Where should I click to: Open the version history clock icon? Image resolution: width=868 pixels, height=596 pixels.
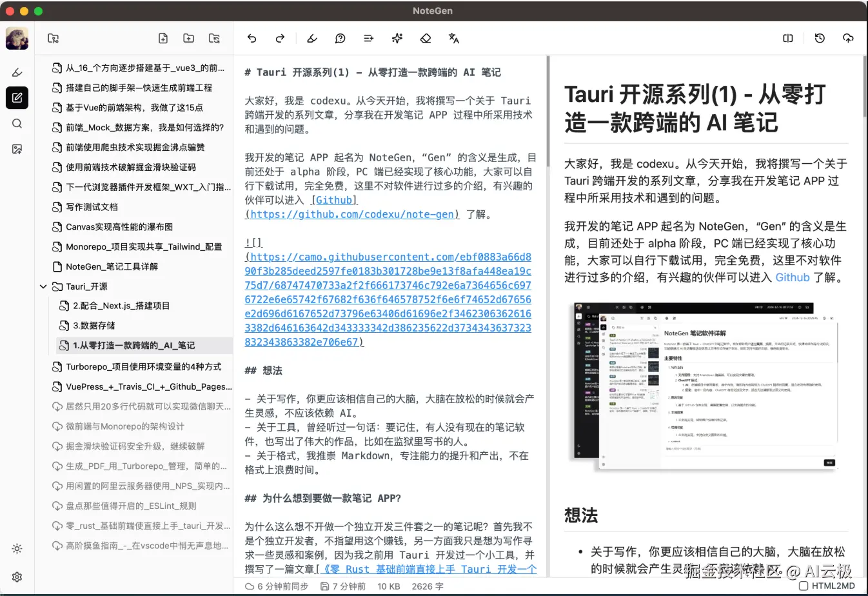(820, 39)
